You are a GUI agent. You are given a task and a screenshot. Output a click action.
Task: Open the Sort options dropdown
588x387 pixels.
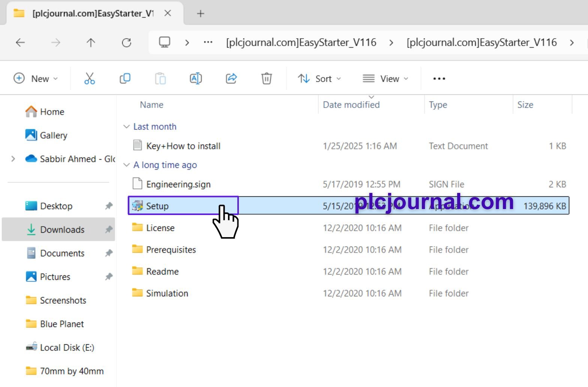pyautogui.click(x=319, y=79)
